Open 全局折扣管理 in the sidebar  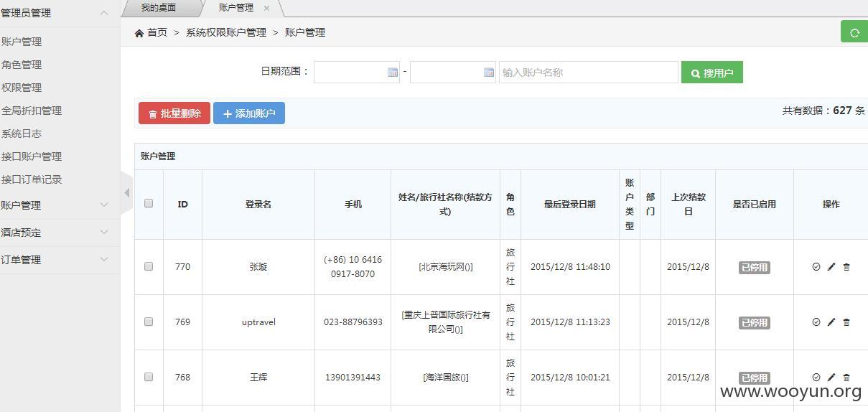click(x=32, y=111)
